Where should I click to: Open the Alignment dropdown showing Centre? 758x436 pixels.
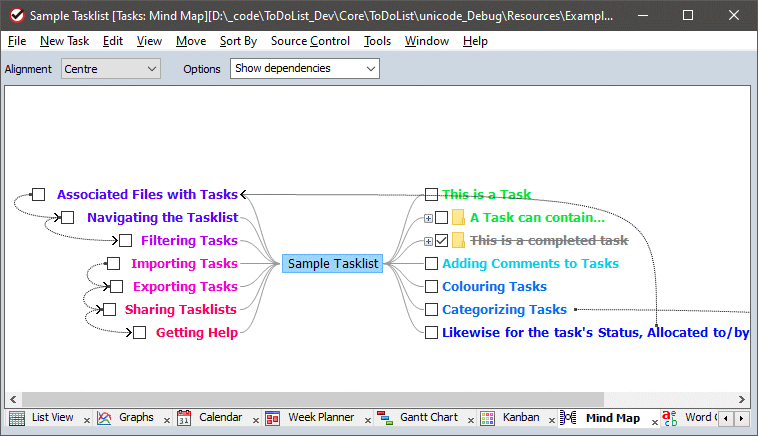click(110, 69)
